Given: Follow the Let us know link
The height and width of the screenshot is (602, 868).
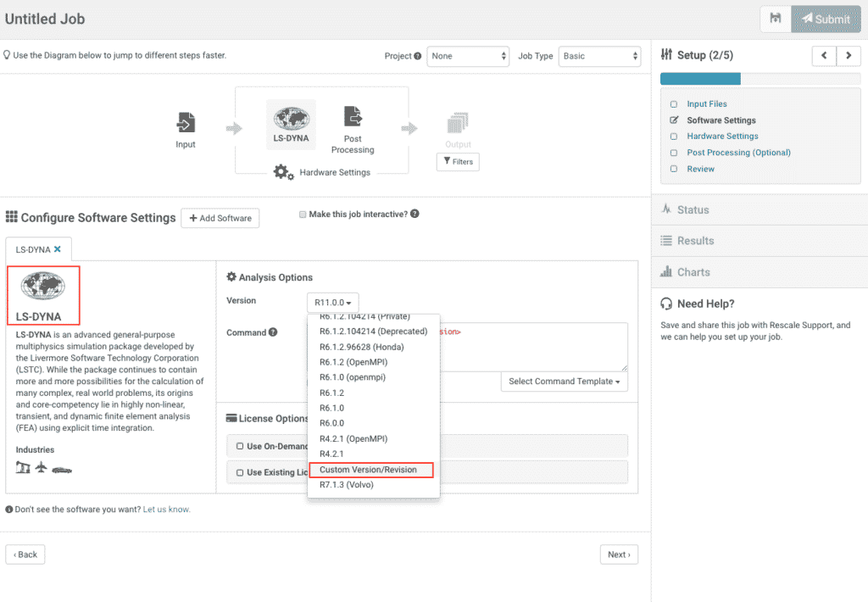Looking at the screenshot, I should 167,510.
